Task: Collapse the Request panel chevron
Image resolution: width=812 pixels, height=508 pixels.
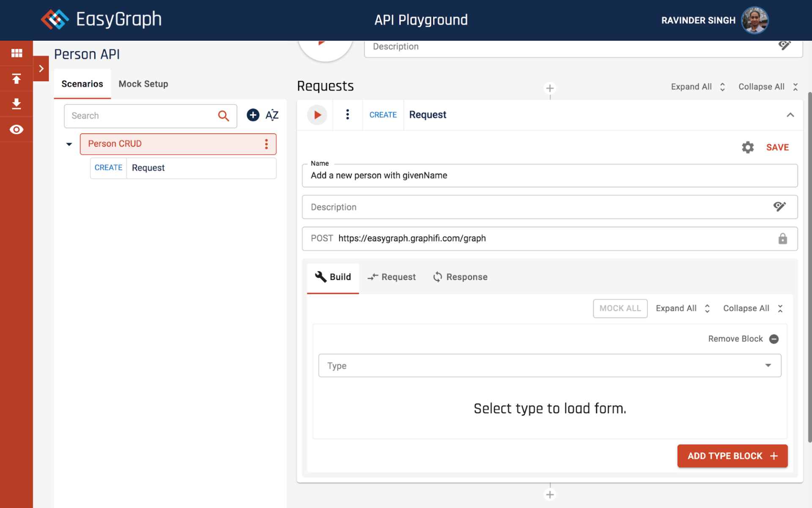Action: [790, 115]
